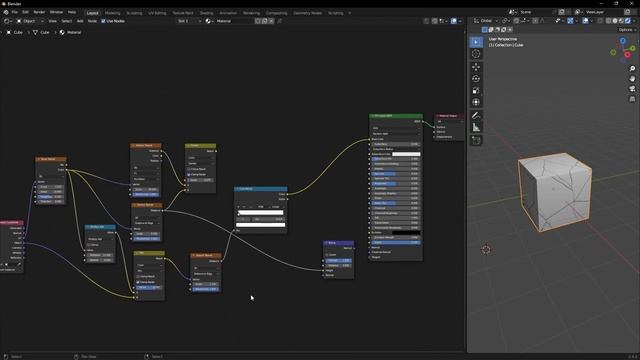The height and width of the screenshot is (360, 640).
Task: Switch to the UV Editing workspace tab
Action: pos(157,13)
